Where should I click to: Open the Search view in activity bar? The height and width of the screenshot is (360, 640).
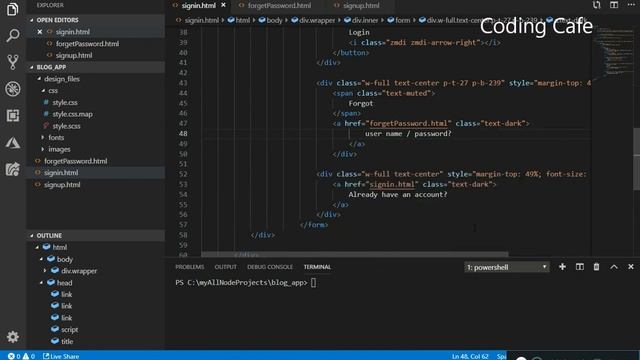coord(13,36)
